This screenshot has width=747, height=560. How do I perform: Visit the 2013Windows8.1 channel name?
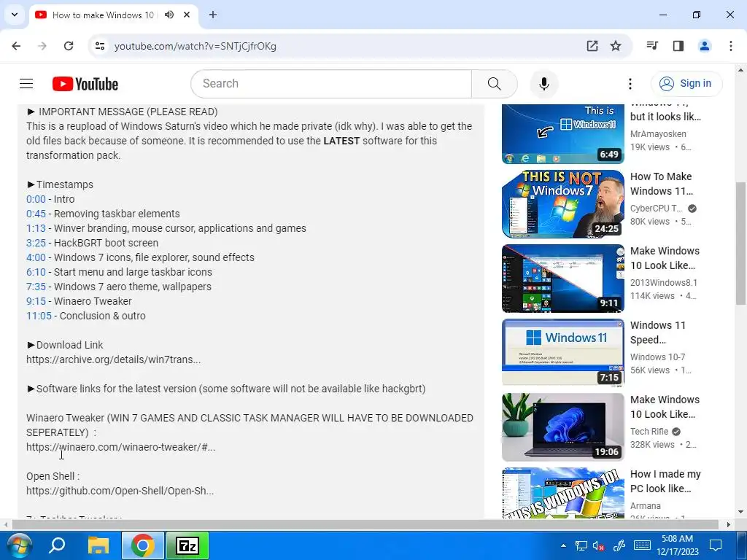(664, 282)
